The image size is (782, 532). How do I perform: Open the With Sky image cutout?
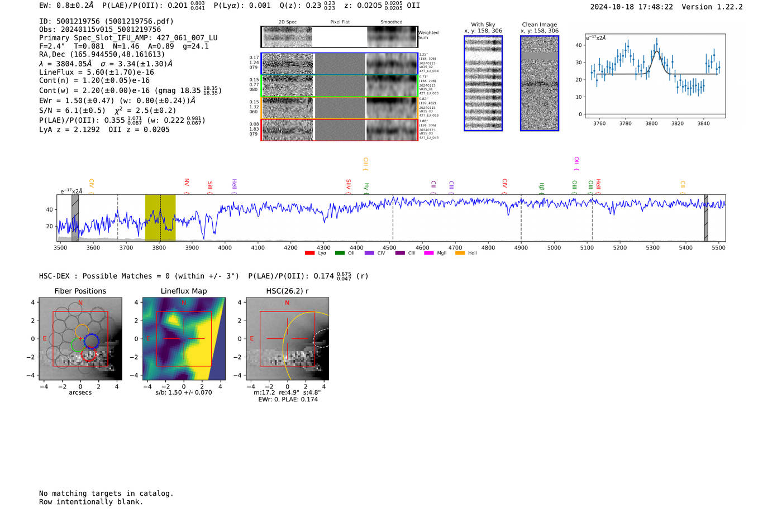pos(483,83)
